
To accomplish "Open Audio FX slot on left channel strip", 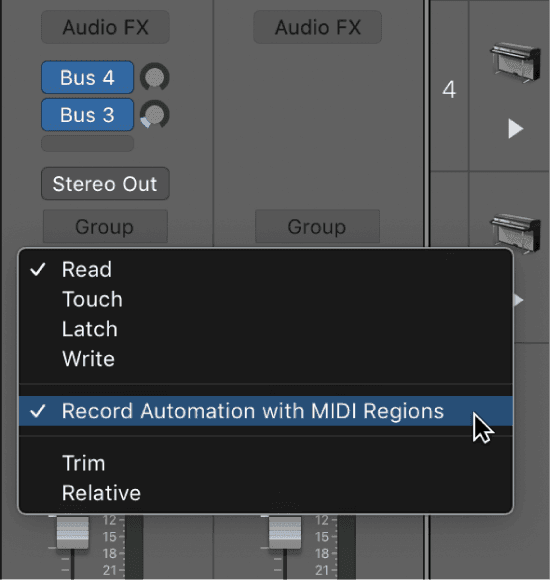I will point(105,27).
